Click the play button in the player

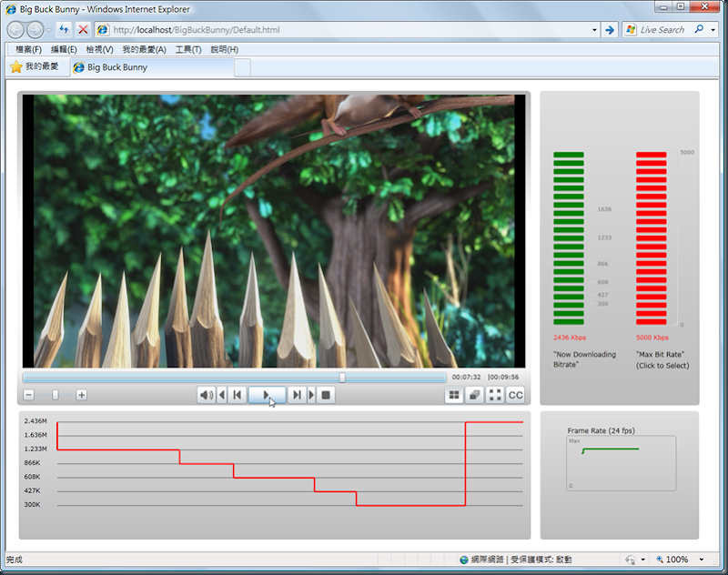(267, 395)
